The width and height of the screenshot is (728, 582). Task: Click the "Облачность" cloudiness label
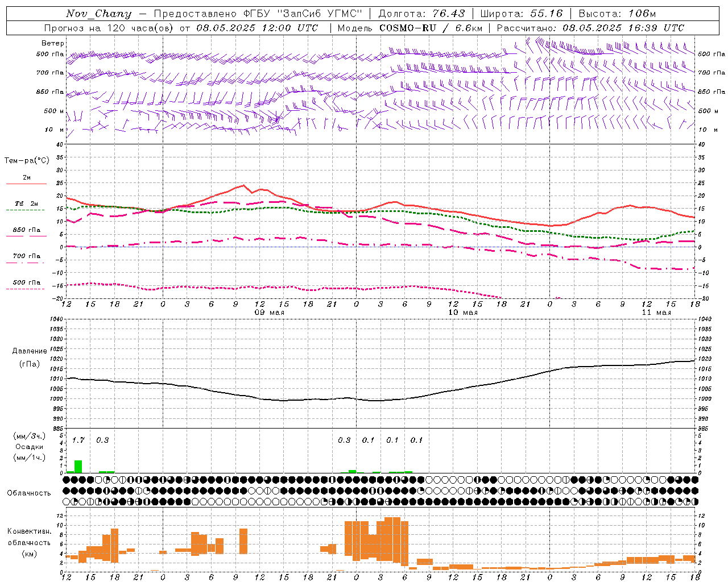click(29, 493)
